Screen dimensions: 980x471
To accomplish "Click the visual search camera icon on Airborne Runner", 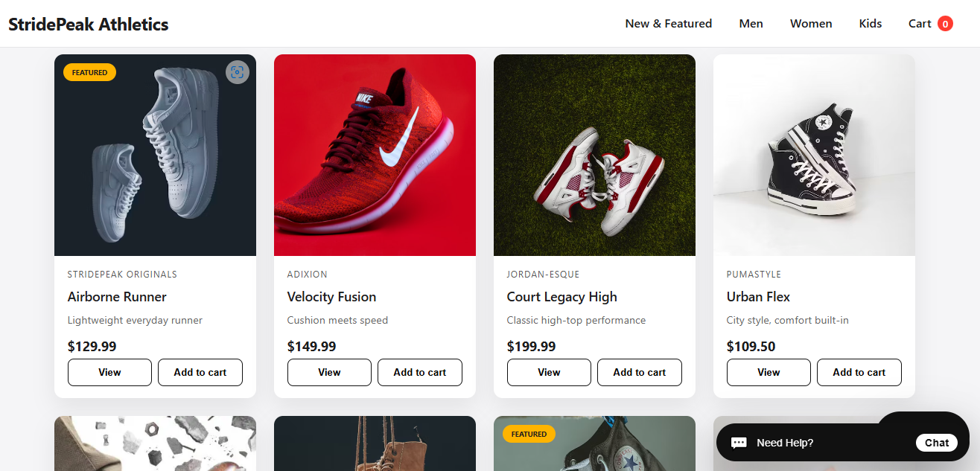I will 238,72.
